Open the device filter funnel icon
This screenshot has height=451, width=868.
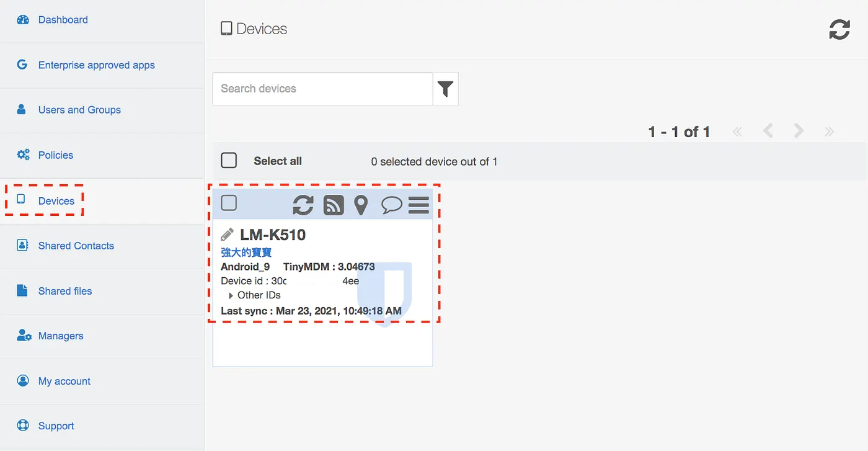coord(445,89)
